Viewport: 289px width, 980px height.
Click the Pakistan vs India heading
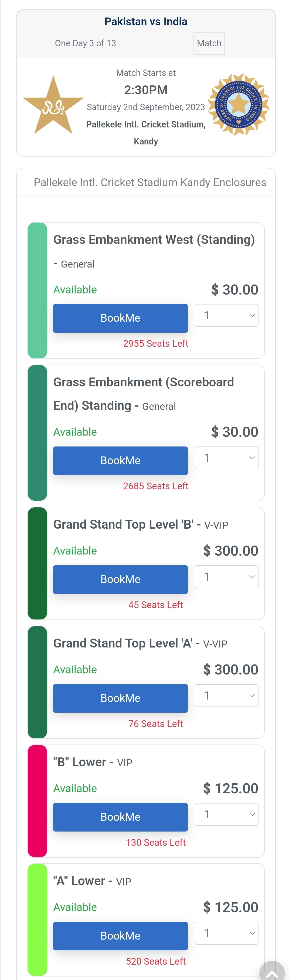pos(146,22)
